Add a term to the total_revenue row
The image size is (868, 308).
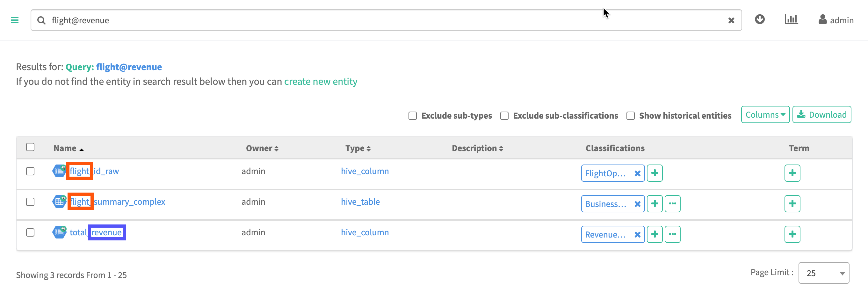coord(792,235)
